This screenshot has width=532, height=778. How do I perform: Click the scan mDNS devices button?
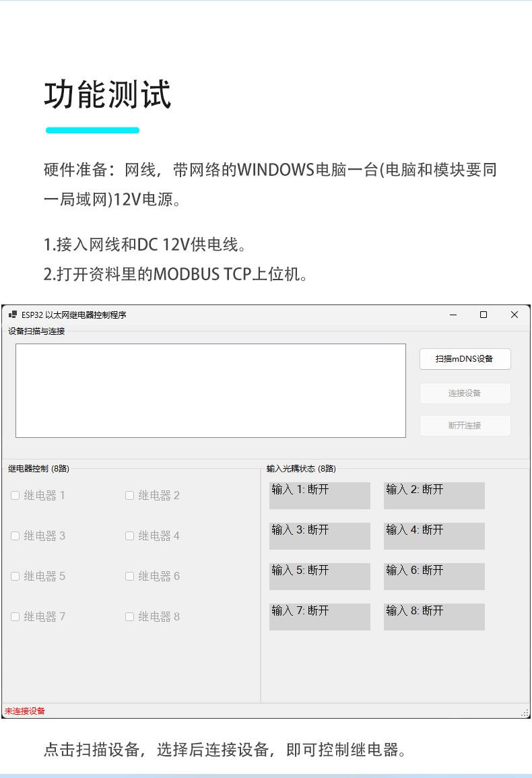pyautogui.click(x=465, y=359)
